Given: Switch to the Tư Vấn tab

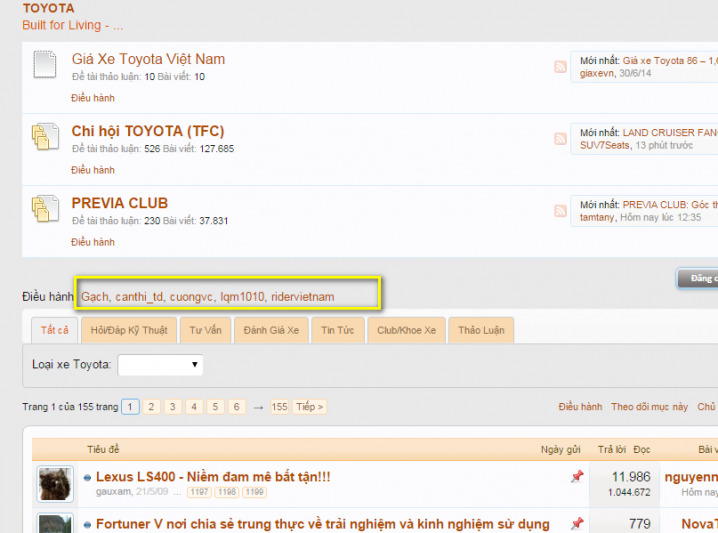Looking at the screenshot, I should tap(205, 330).
